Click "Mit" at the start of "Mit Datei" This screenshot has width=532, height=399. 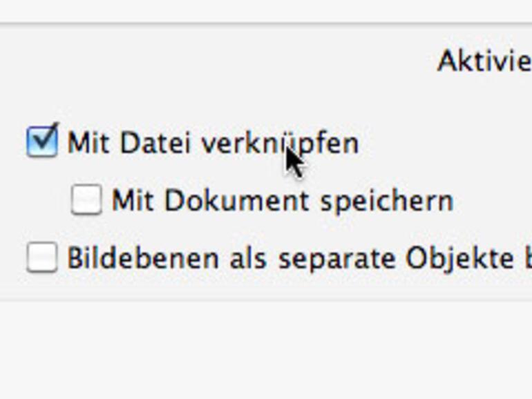click(x=88, y=144)
